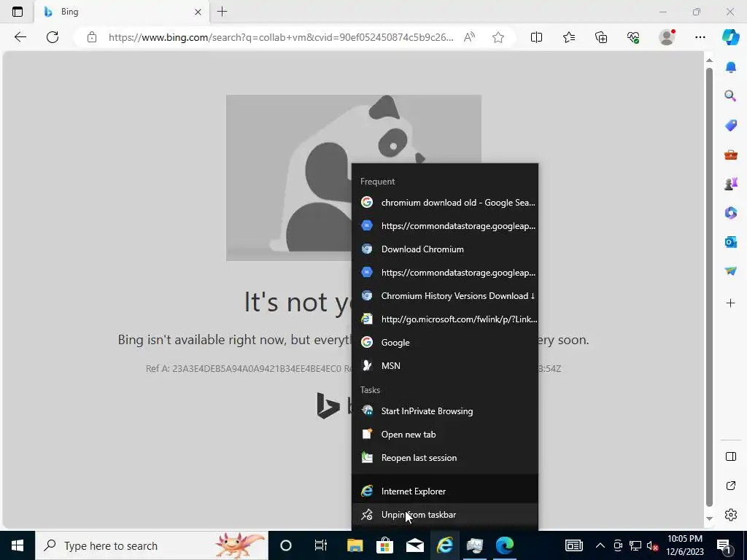
Task: Open File Explorer from taskbar
Action: pyautogui.click(x=355, y=545)
